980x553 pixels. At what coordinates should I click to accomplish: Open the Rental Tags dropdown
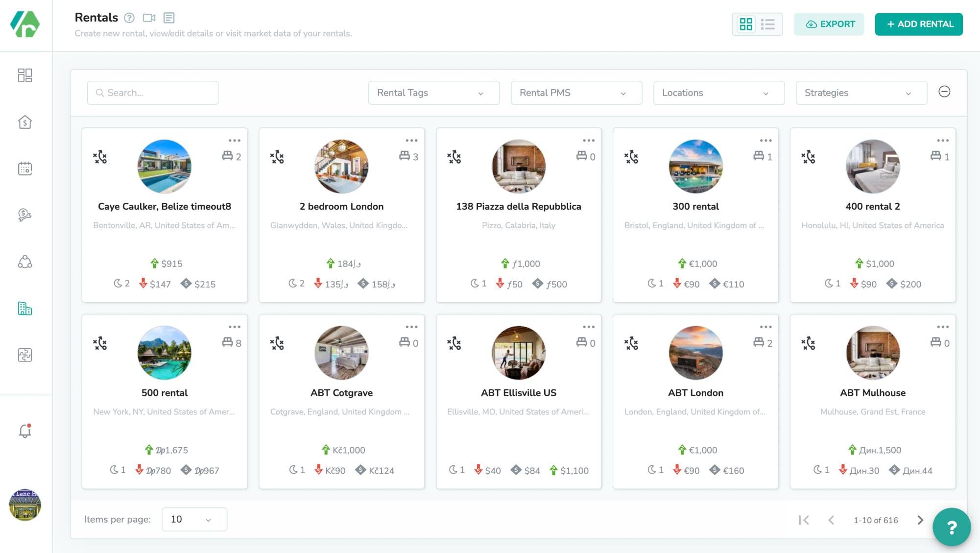[433, 93]
